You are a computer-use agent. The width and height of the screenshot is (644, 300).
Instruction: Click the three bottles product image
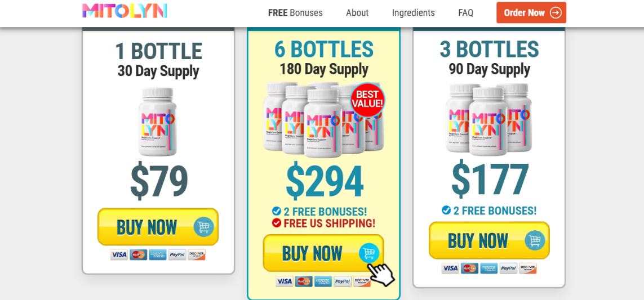coord(488,120)
